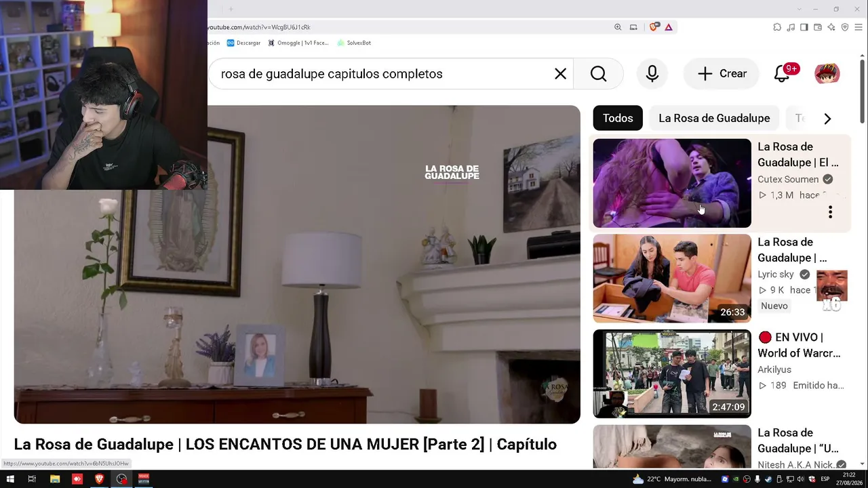The width and height of the screenshot is (868, 488).
Task: Open Arkilyus channel link
Action: (x=774, y=369)
